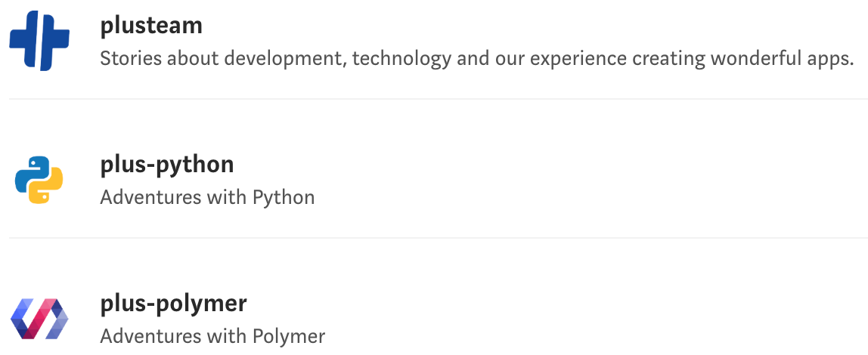Viewport: 868px width, 355px height.
Task: Click the word "Python" in the plus-python description
Action: [284, 198]
